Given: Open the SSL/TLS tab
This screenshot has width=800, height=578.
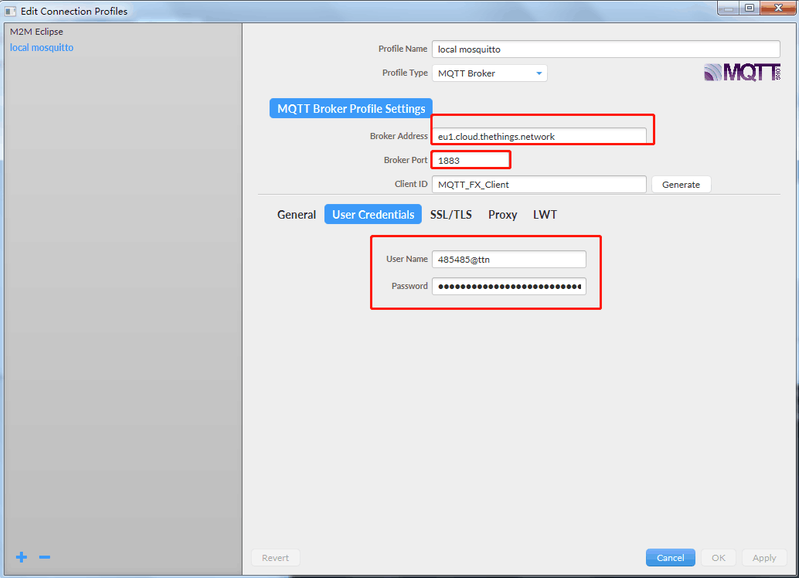Looking at the screenshot, I should coord(451,214).
